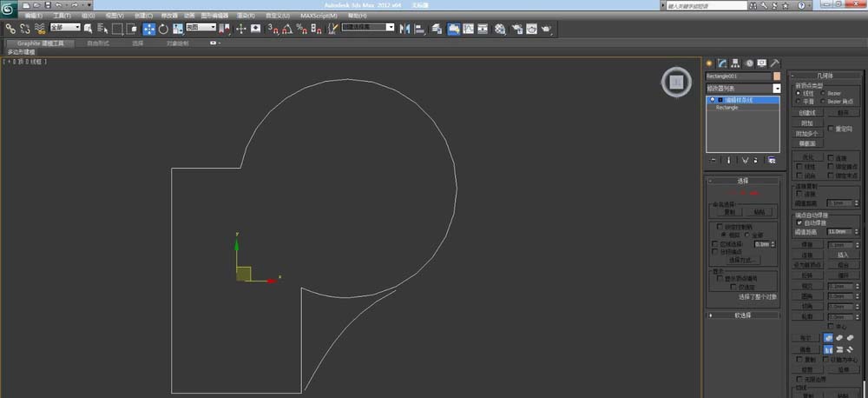Viewport: 868px width, 398px height.
Task: Click the object color swatch beside Rectangle001
Action: pos(776,76)
